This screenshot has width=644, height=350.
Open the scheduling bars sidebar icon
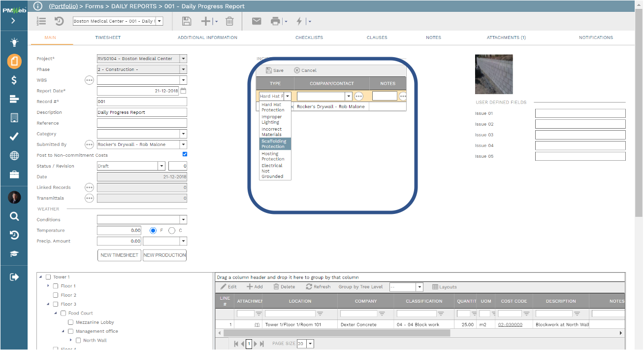pos(14,99)
